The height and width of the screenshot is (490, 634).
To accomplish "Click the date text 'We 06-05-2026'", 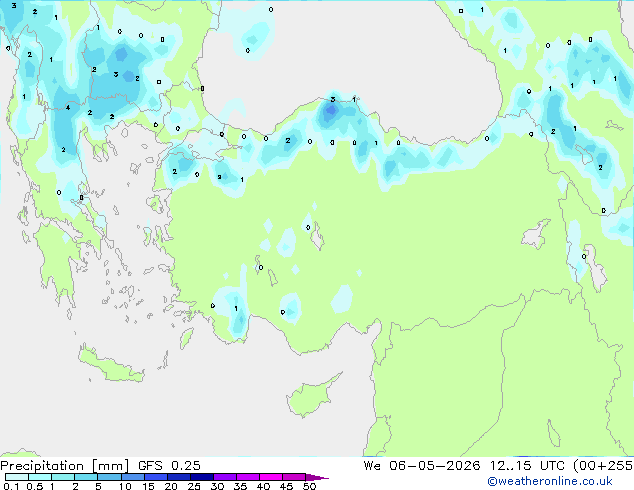I will coord(421,466).
